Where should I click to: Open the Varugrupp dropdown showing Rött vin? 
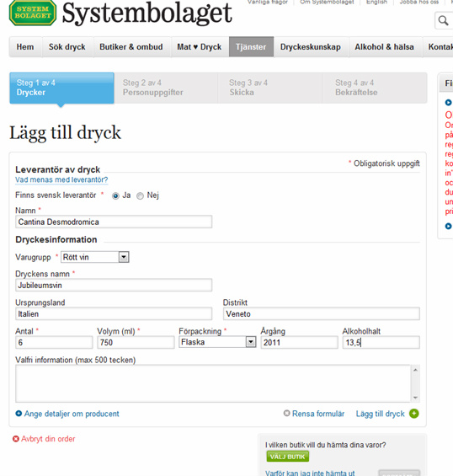coord(95,257)
